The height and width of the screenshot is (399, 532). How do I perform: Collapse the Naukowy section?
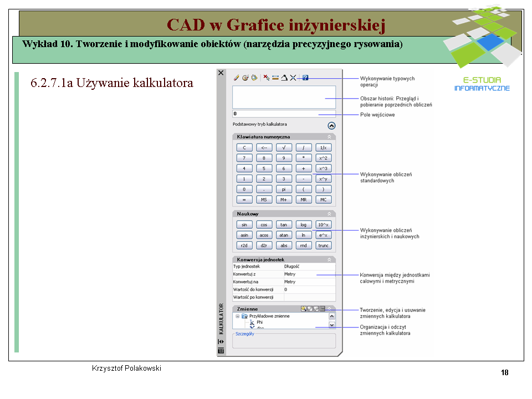coord(329,213)
